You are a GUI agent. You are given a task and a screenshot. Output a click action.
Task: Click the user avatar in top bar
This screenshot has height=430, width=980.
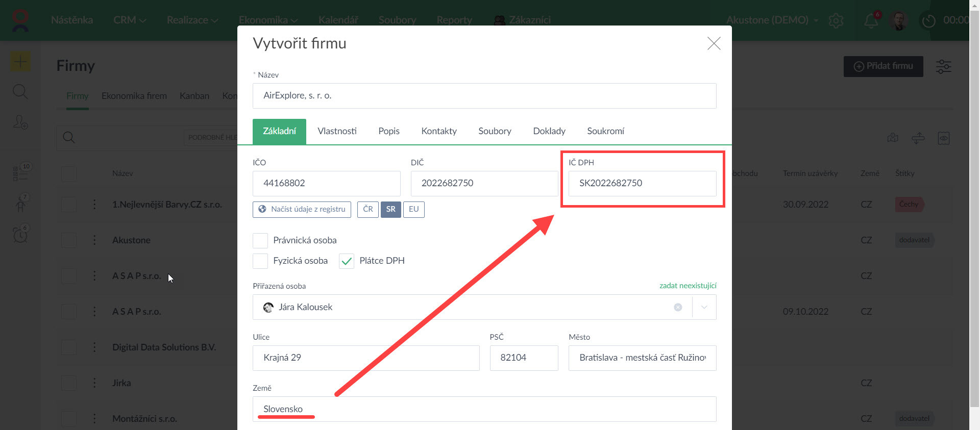tap(898, 20)
